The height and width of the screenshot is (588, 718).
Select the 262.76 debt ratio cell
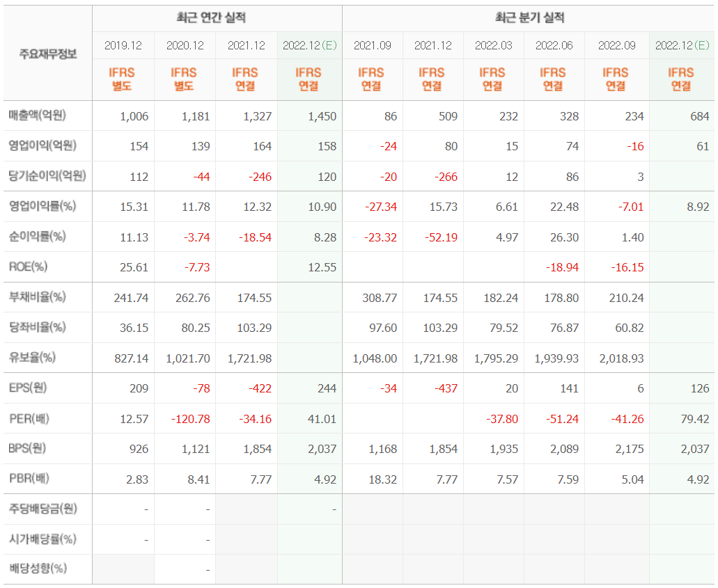pos(193,298)
